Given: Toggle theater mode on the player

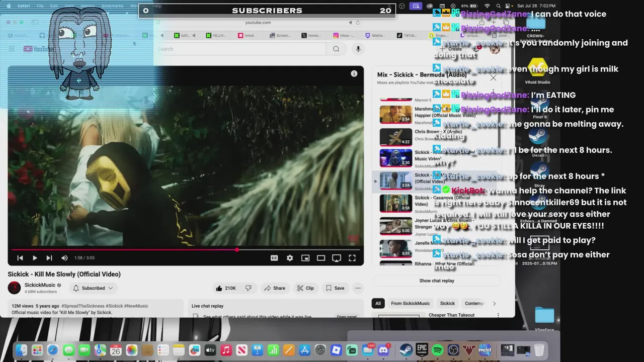Looking at the screenshot, I should click(x=321, y=258).
